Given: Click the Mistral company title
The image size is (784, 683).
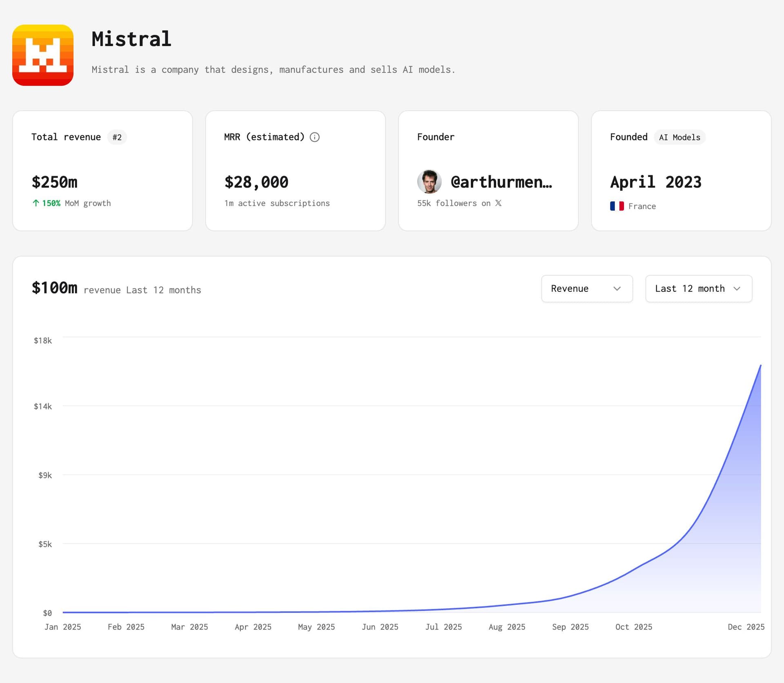Looking at the screenshot, I should tap(131, 39).
